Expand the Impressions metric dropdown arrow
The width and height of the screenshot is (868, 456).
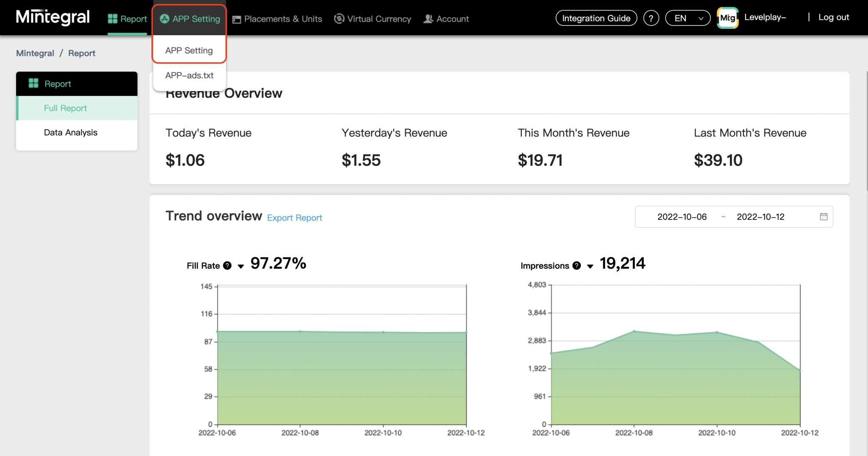click(590, 267)
